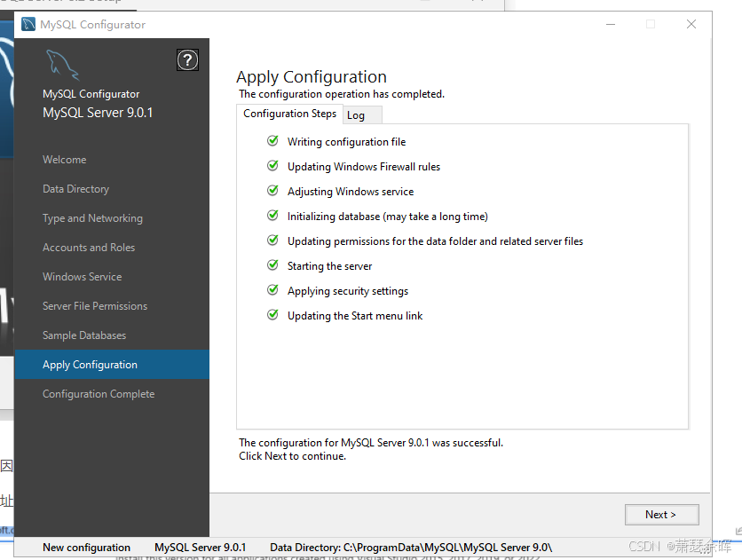Open Accounts and Roles sidebar step
This screenshot has height=560, width=742.
click(x=89, y=248)
